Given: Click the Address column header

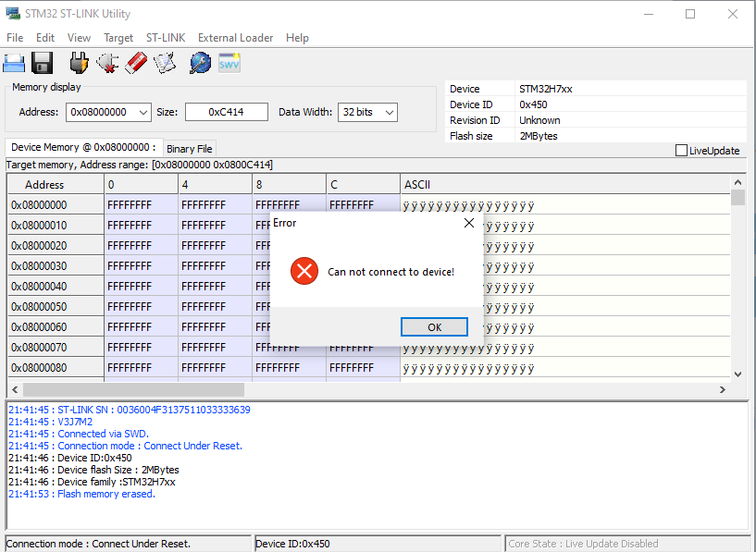Looking at the screenshot, I should (56, 185).
